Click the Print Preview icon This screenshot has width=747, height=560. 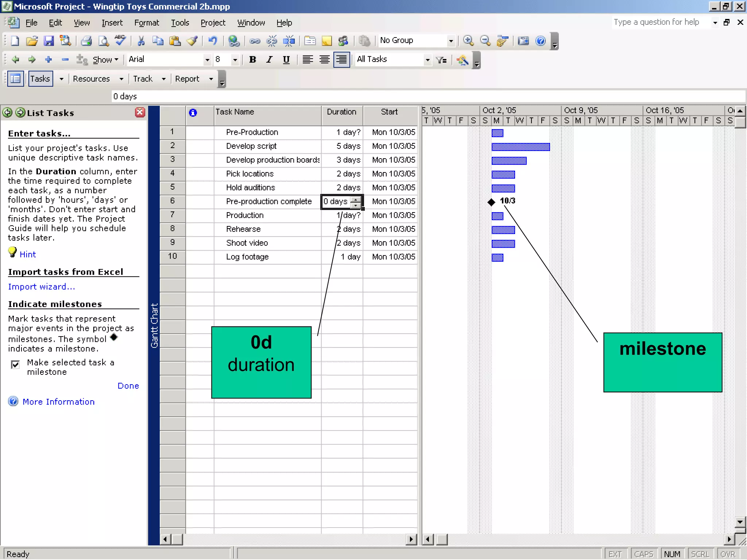[104, 40]
